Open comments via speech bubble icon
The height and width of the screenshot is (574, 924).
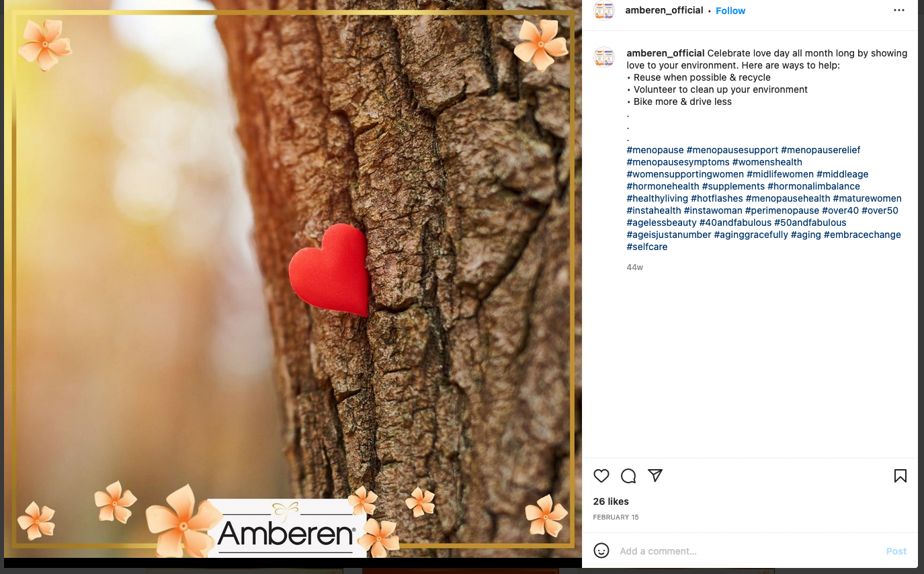(628, 476)
